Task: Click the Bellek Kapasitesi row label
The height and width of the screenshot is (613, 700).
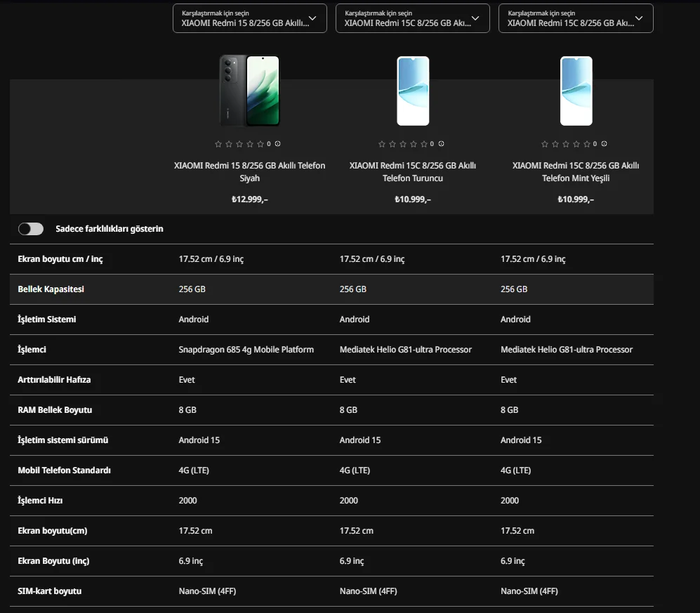Action: [x=51, y=289]
